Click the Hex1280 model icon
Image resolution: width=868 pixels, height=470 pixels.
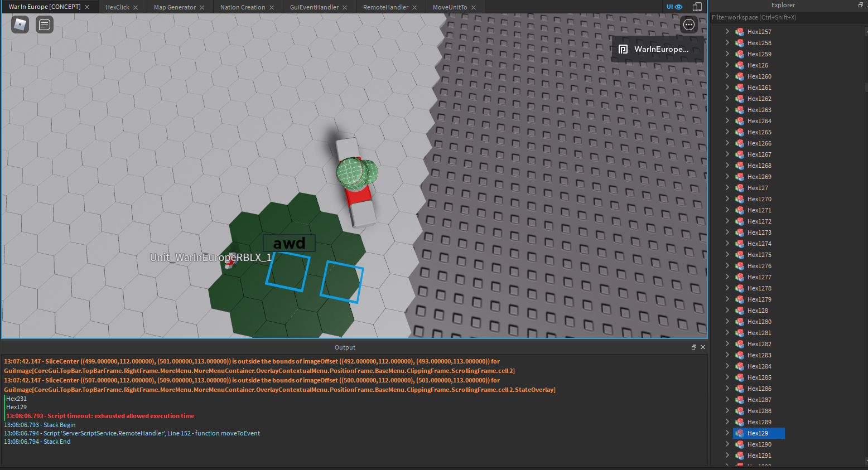740,322
